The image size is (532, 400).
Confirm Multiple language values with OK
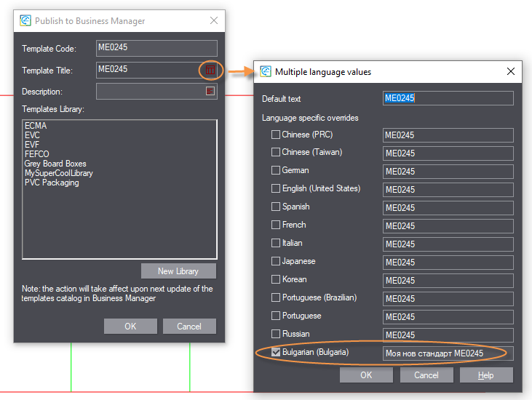point(366,375)
